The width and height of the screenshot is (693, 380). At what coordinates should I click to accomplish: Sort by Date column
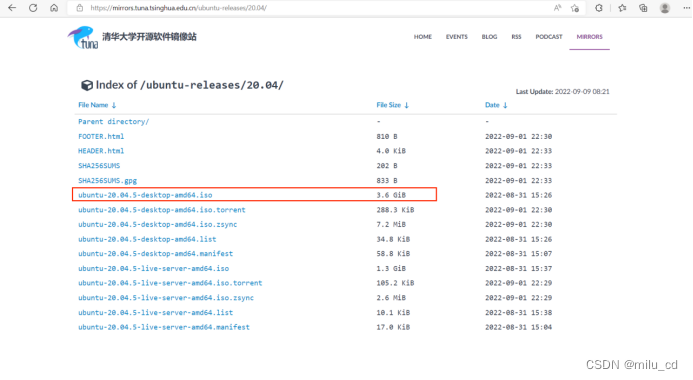tap(496, 105)
